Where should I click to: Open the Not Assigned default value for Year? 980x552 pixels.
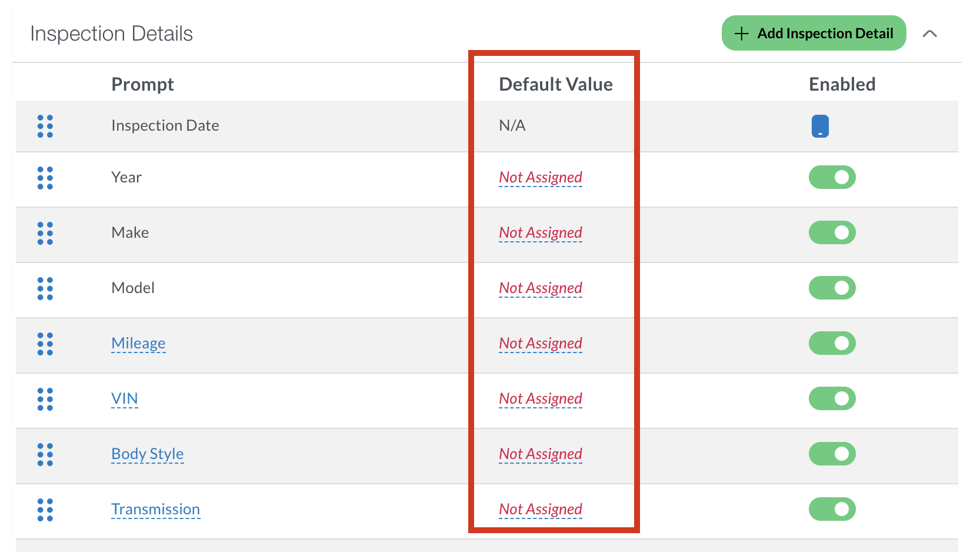point(541,177)
